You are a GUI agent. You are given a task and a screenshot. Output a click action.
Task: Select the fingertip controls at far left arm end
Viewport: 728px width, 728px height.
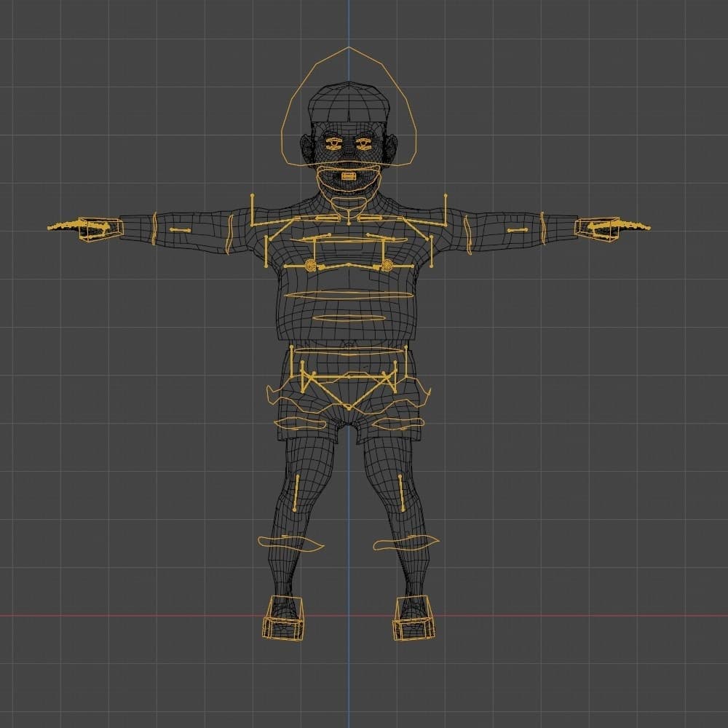[x=63, y=226]
